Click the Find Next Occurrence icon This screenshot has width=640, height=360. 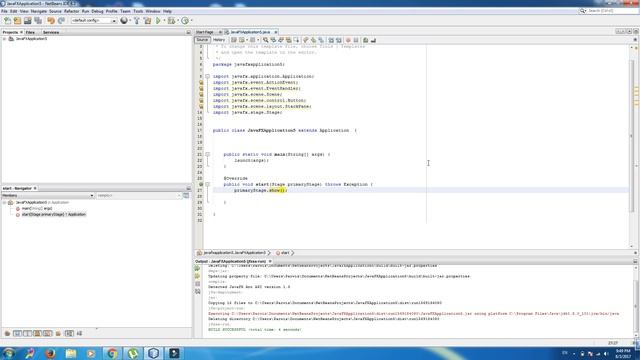tap(281, 40)
